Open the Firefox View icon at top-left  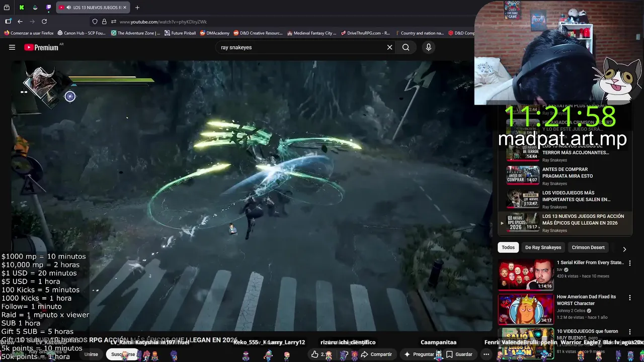[x=7, y=8]
